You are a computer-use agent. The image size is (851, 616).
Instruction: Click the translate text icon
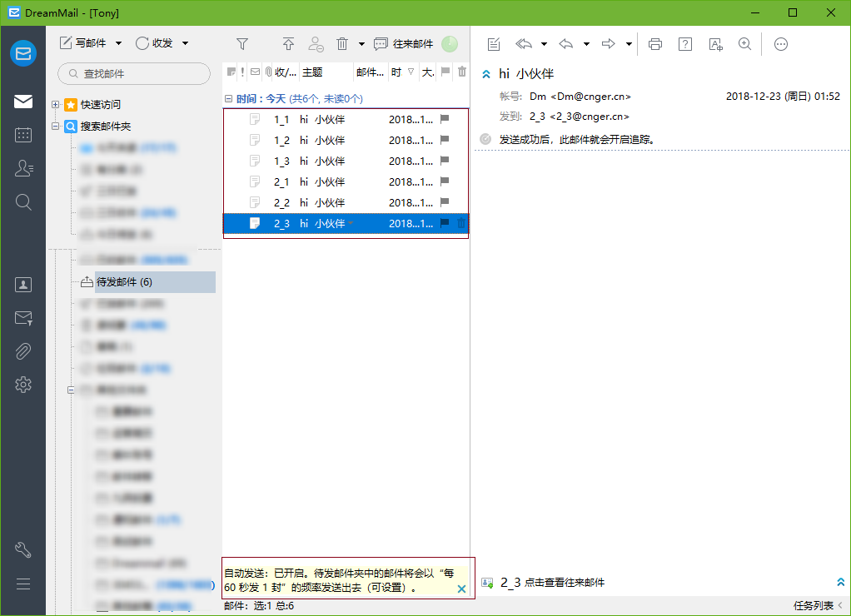pos(716,44)
